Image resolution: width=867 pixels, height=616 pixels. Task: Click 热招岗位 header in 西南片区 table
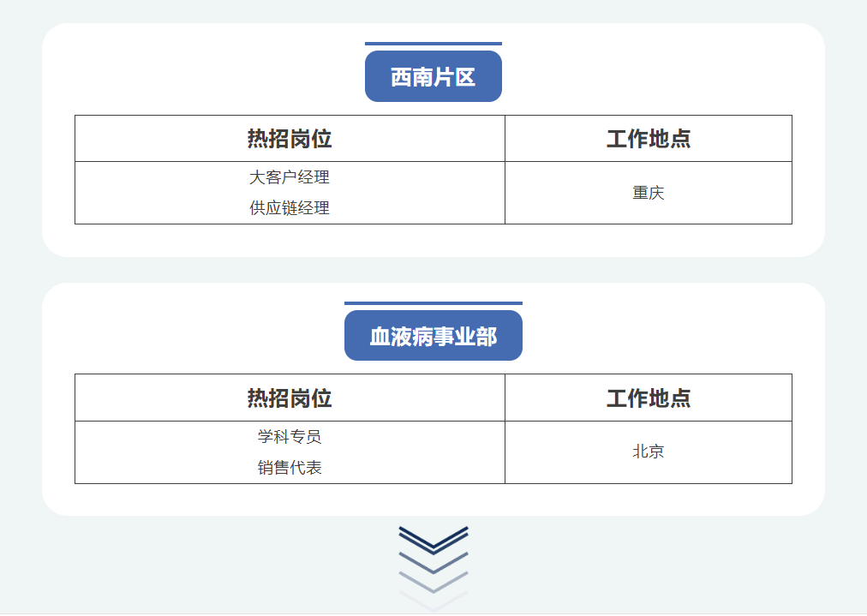(290, 139)
